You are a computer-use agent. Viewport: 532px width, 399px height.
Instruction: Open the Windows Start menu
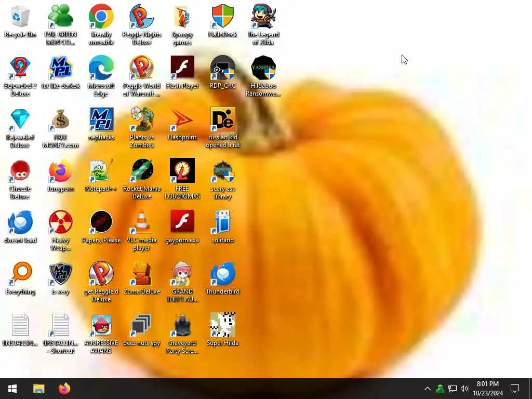(12, 389)
